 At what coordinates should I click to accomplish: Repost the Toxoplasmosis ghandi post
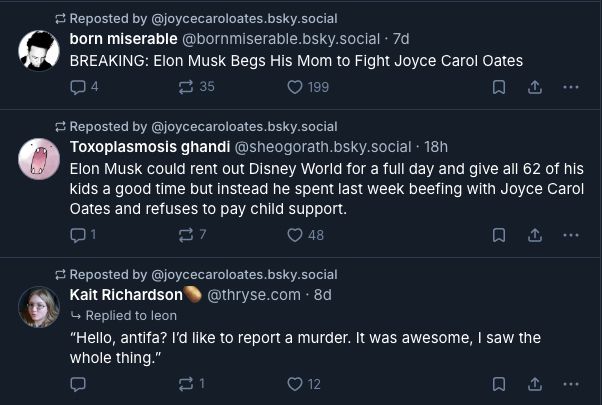click(184, 235)
